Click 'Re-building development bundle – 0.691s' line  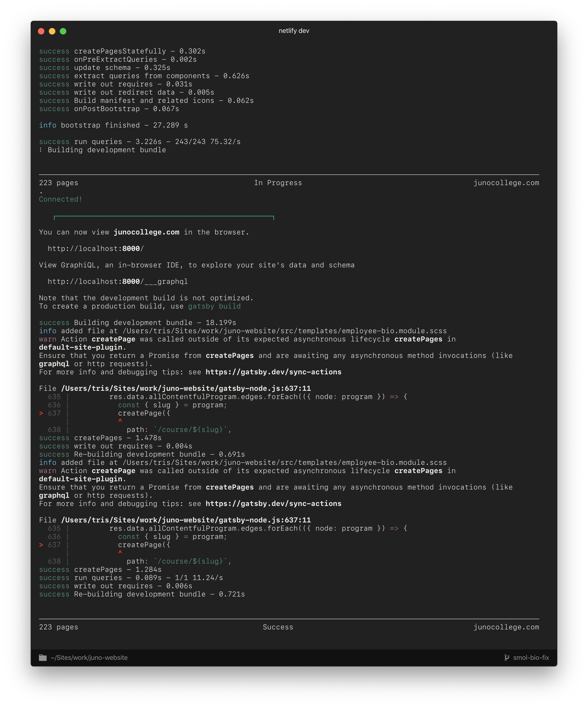142,454
